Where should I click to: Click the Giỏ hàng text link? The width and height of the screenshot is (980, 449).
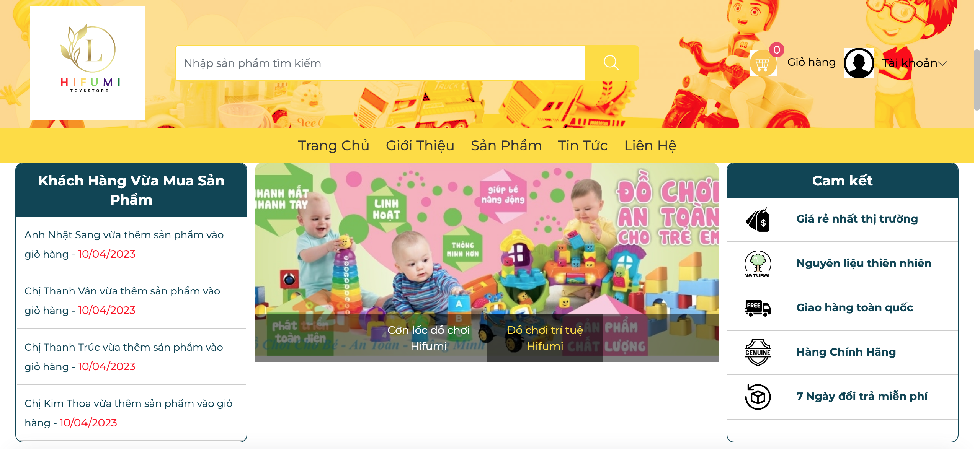coord(812,62)
